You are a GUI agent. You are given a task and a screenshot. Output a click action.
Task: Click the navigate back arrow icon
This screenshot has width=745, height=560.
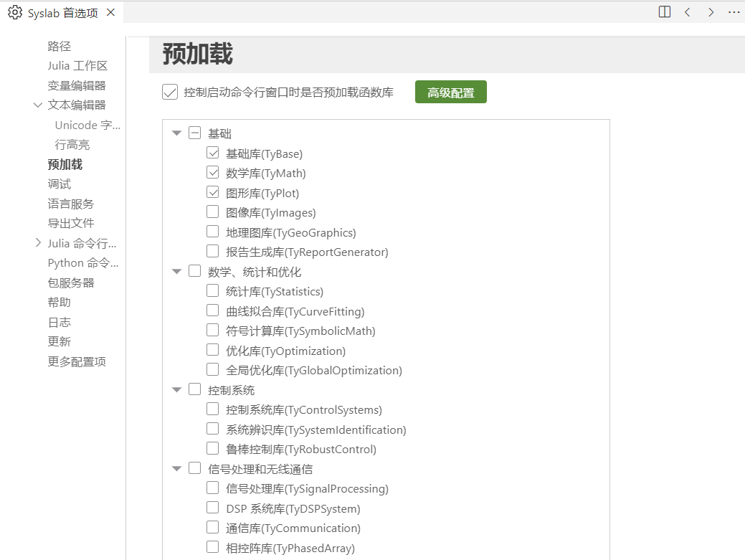(x=688, y=12)
